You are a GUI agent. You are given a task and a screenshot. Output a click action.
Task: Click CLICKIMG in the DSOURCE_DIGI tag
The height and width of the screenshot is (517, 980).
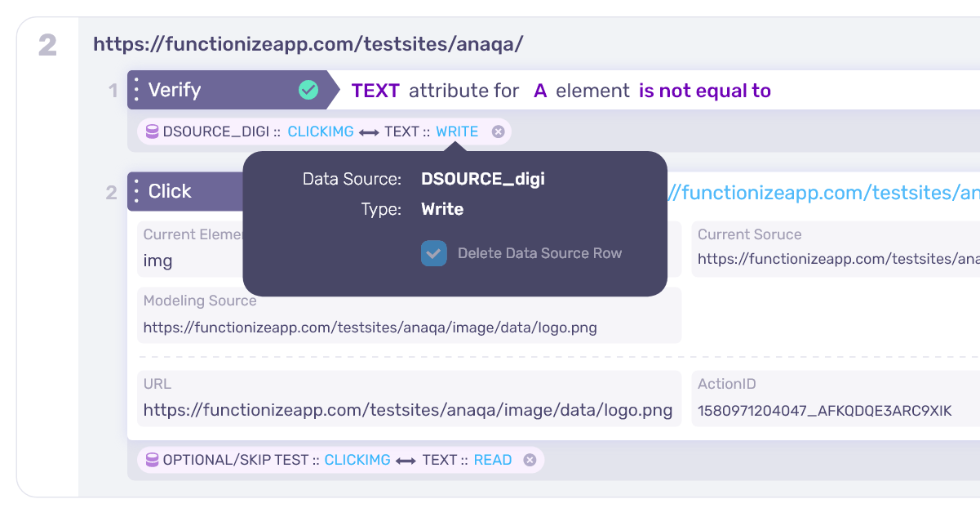pos(321,131)
